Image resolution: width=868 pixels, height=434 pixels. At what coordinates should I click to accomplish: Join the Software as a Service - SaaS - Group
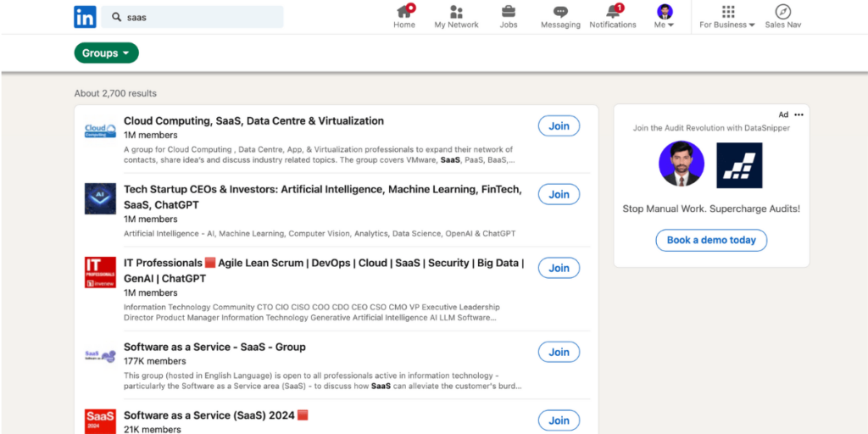559,353
